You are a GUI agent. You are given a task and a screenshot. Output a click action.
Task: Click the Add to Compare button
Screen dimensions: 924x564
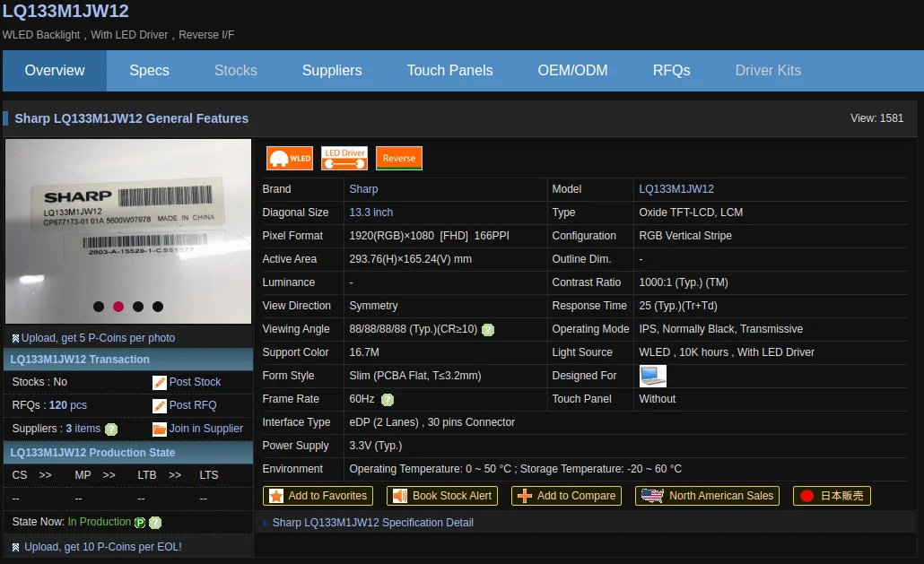coord(566,496)
